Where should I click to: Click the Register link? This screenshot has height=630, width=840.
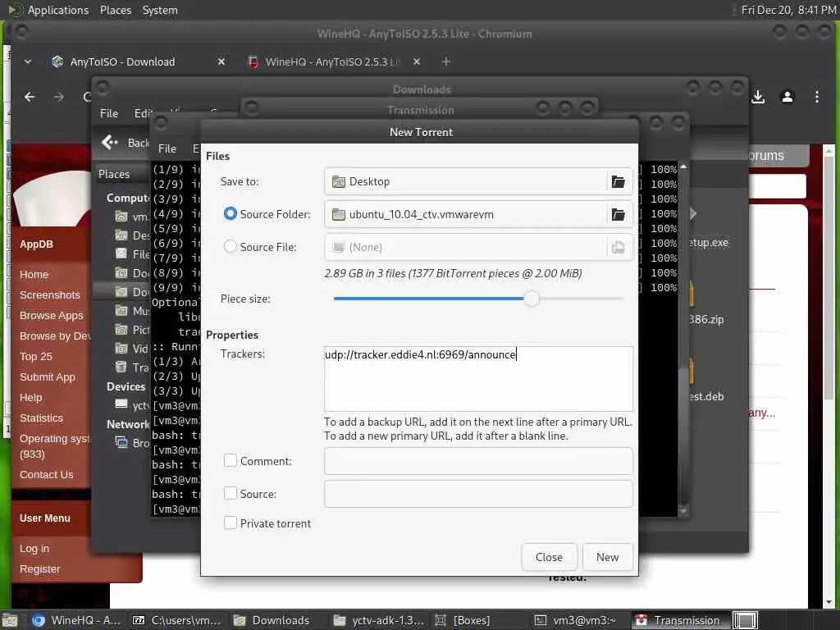tap(39, 569)
